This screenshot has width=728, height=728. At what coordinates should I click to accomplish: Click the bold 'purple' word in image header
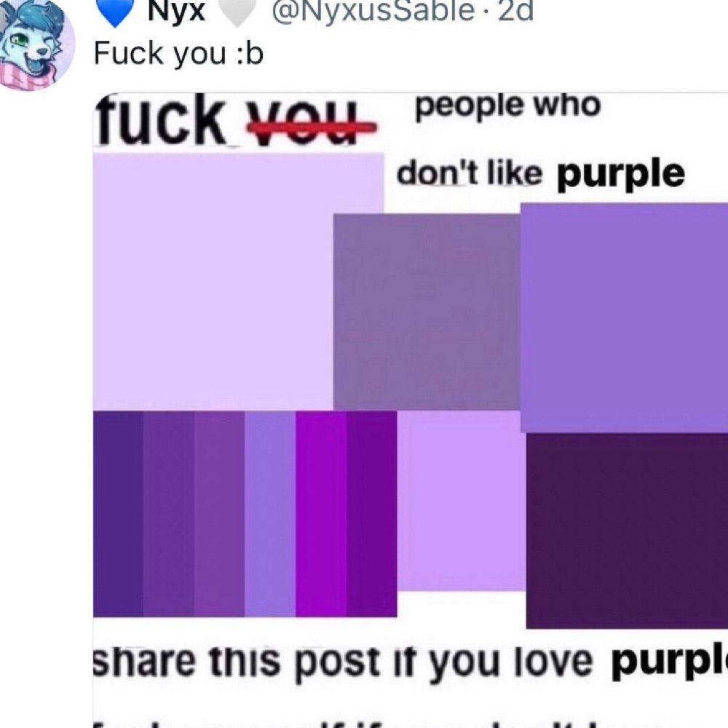621,175
